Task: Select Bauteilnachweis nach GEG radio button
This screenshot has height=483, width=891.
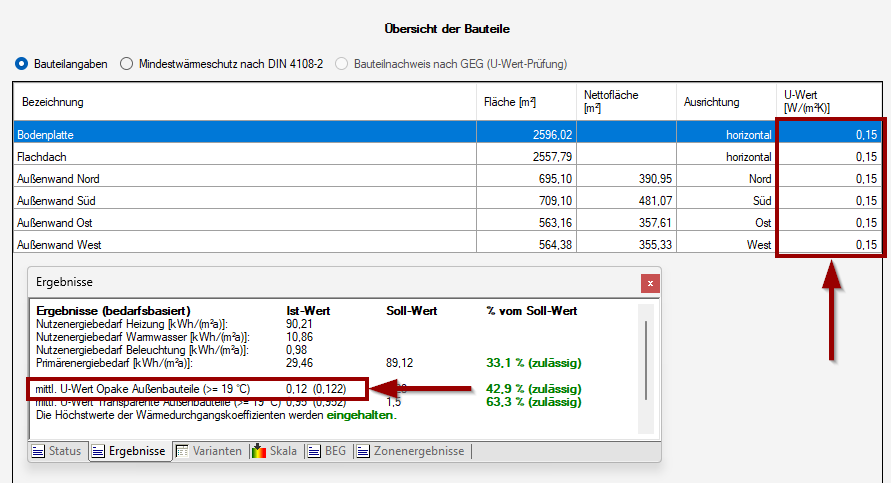Action: (x=343, y=64)
